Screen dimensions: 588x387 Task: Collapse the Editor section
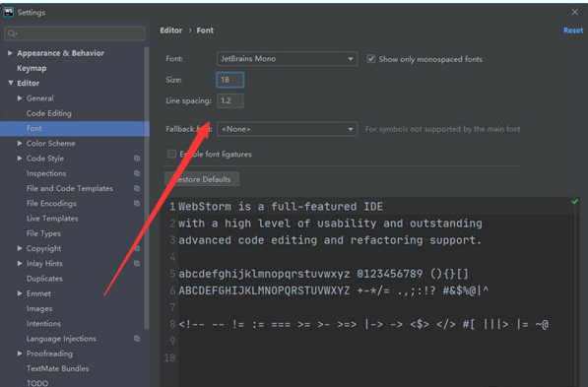point(11,83)
